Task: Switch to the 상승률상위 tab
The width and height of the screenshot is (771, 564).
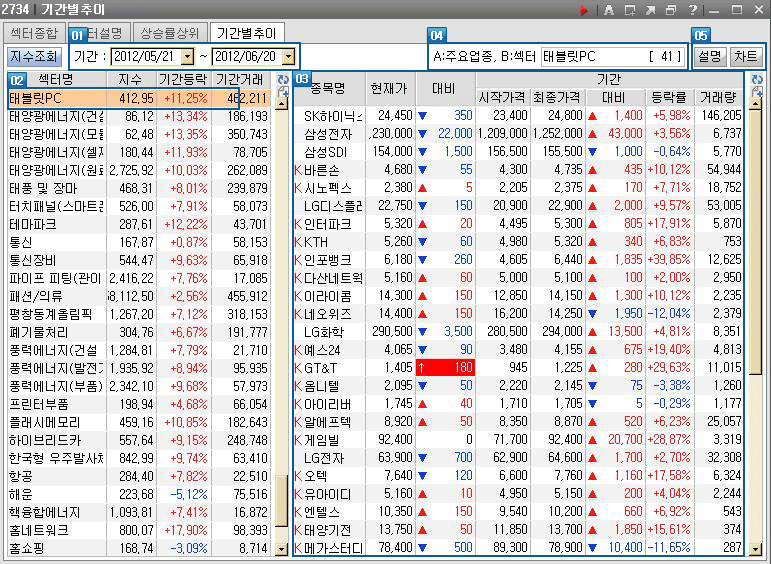Action: [170, 33]
